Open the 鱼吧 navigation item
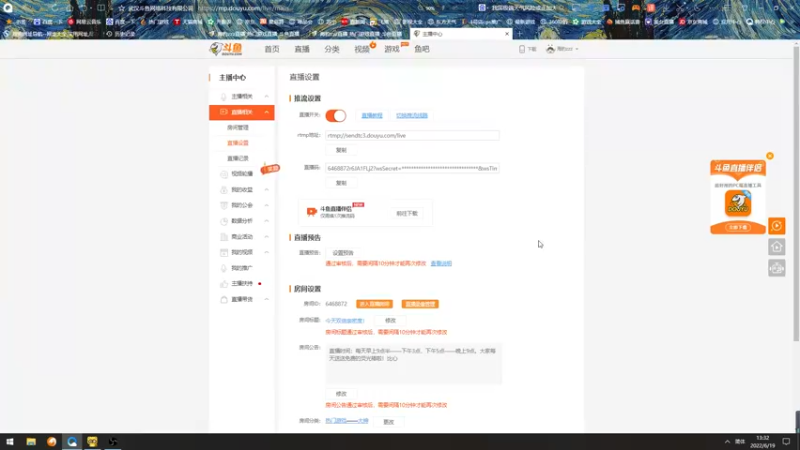Image resolution: width=800 pixels, height=450 pixels. 422,49
